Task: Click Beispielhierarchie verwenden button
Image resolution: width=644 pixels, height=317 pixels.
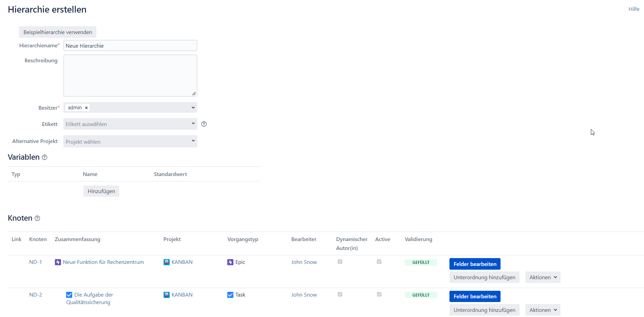Action: click(58, 32)
